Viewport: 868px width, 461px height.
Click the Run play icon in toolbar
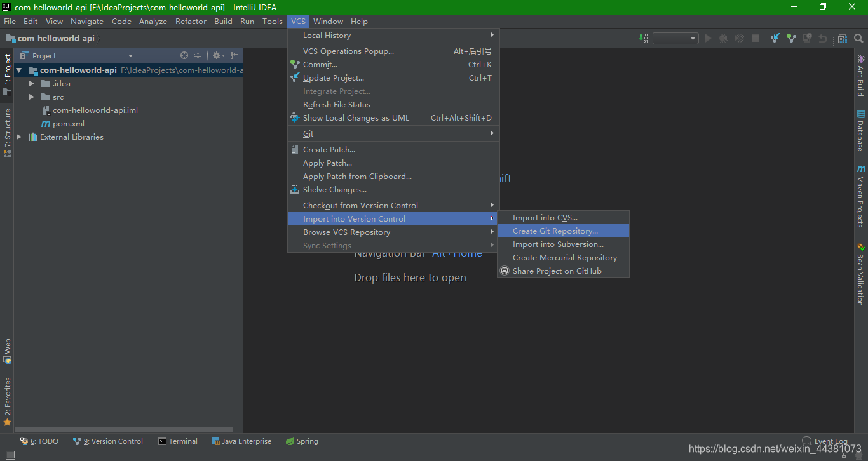click(708, 38)
